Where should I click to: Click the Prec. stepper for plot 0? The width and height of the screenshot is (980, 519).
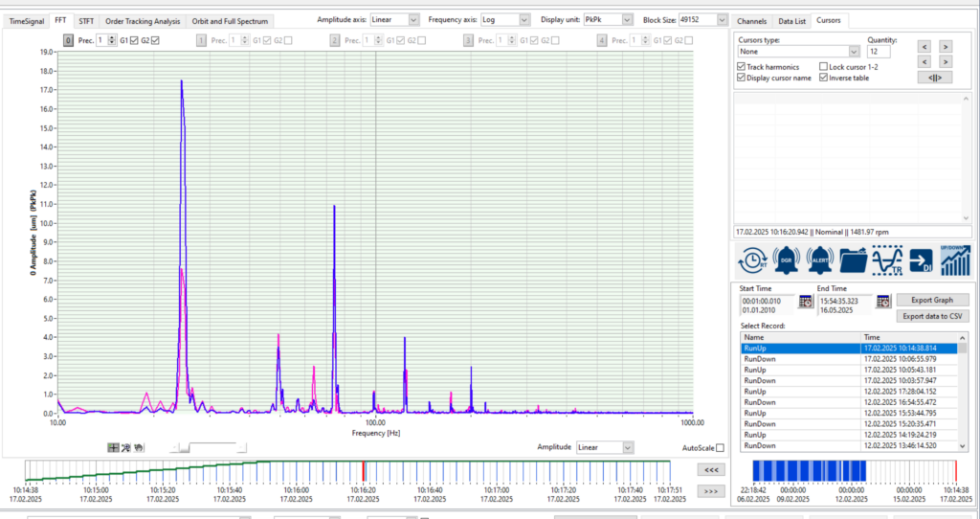pos(112,40)
